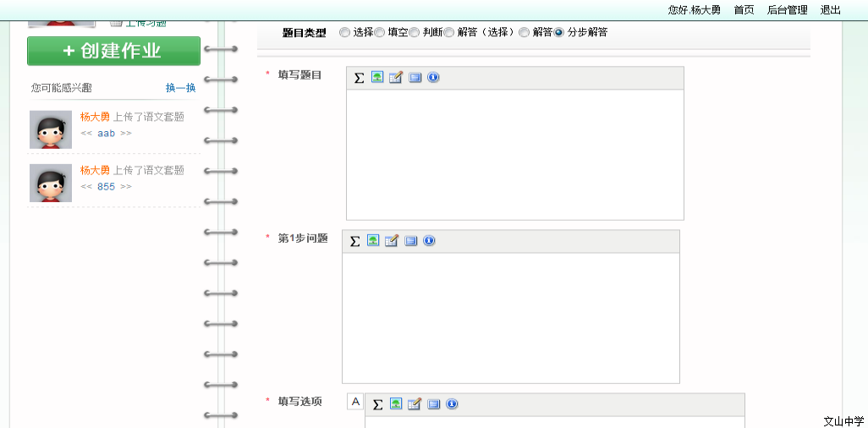Screen dimensions: 868x428
Task: Click insert image icon in 填写选项 toolbar
Action: point(396,404)
